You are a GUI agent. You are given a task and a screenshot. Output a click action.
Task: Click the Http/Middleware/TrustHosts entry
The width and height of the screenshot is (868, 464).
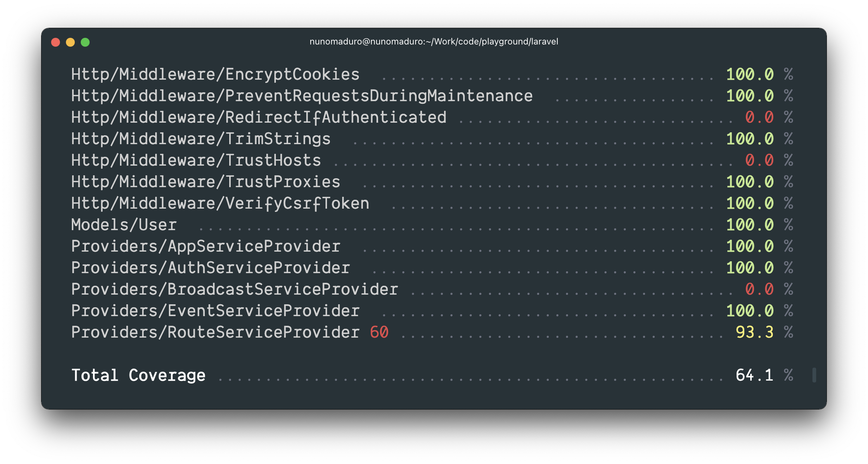(x=196, y=160)
